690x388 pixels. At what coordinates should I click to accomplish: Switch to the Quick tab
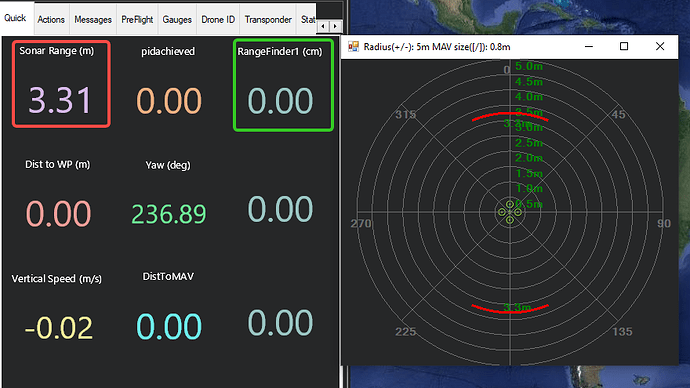(x=15, y=18)
